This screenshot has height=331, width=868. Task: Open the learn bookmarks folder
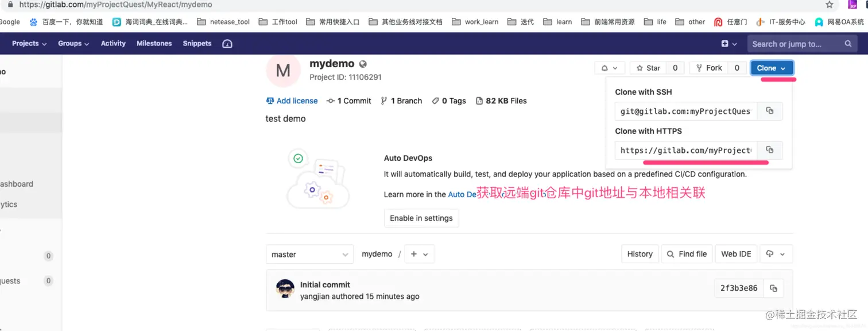(x=557, y=22)
